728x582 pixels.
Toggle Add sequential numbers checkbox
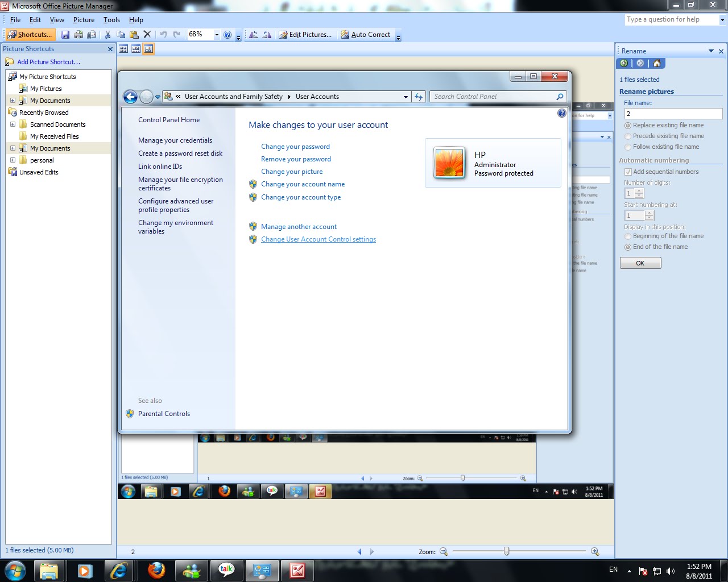628,172
